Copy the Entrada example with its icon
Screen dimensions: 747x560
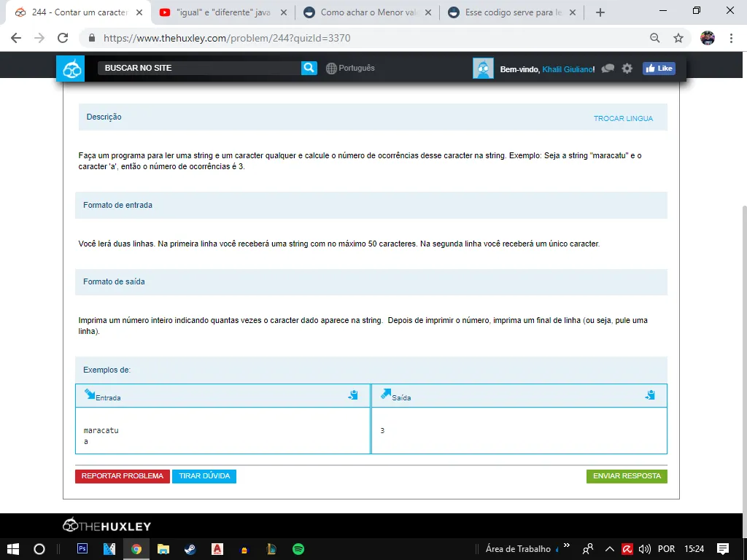(353, 395)
